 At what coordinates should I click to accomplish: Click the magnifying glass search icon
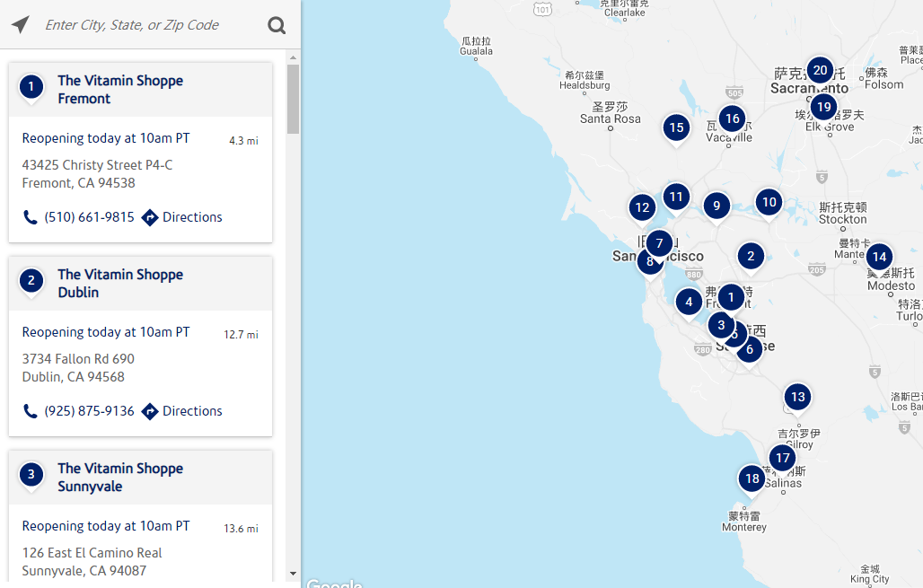pos(277,25)
